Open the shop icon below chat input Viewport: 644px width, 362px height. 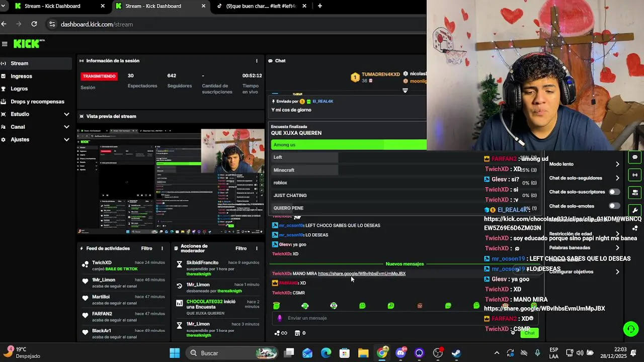point(297,333)
